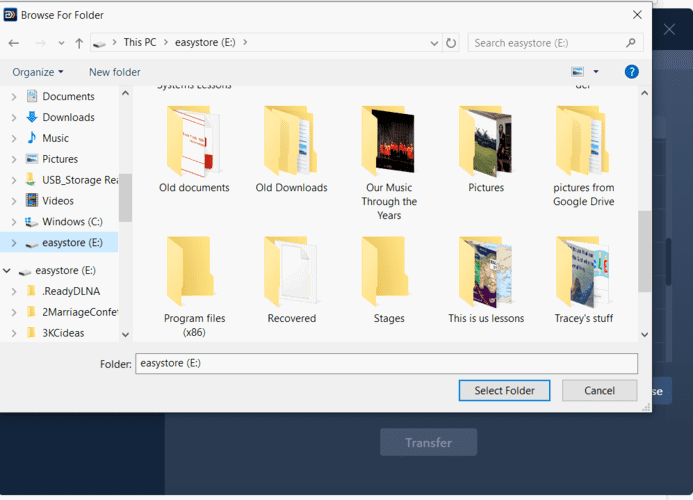Click the Up one level arrow
Viewport: 693px width, 500px height.
[x=79, y=43]
